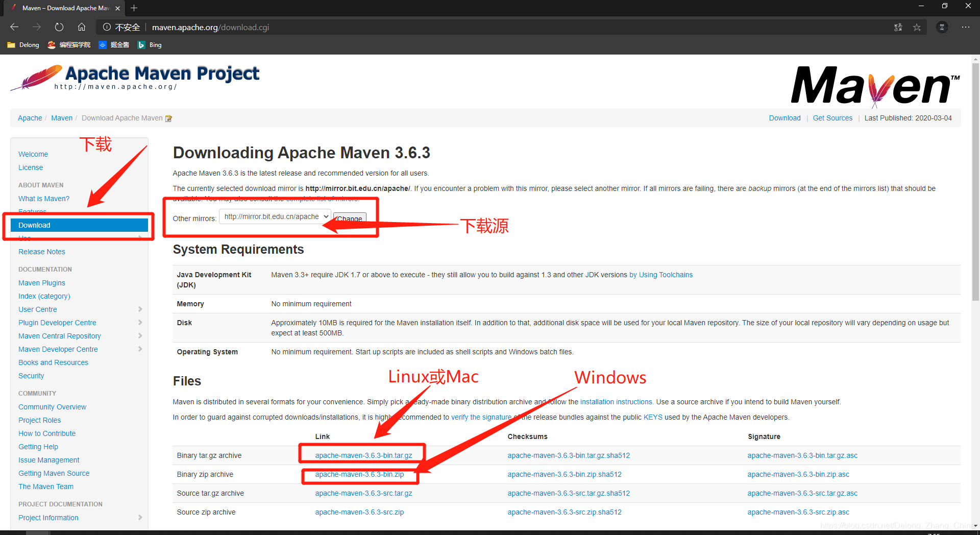This screenshot has width=980, height=535.
Task: Download apache-maven-3.6.3-src.zip
Action: [359, 512]
